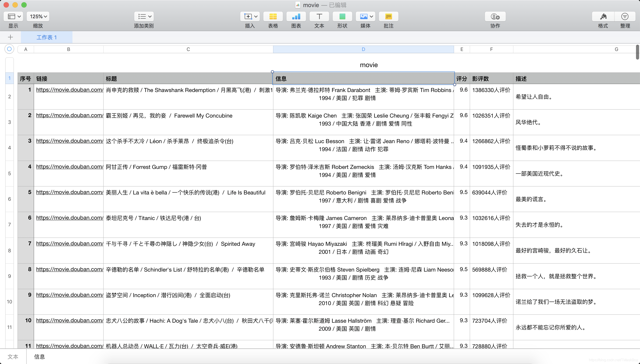
Task: Open the Collaborate (协作) icon
Action: pos(495,16)
